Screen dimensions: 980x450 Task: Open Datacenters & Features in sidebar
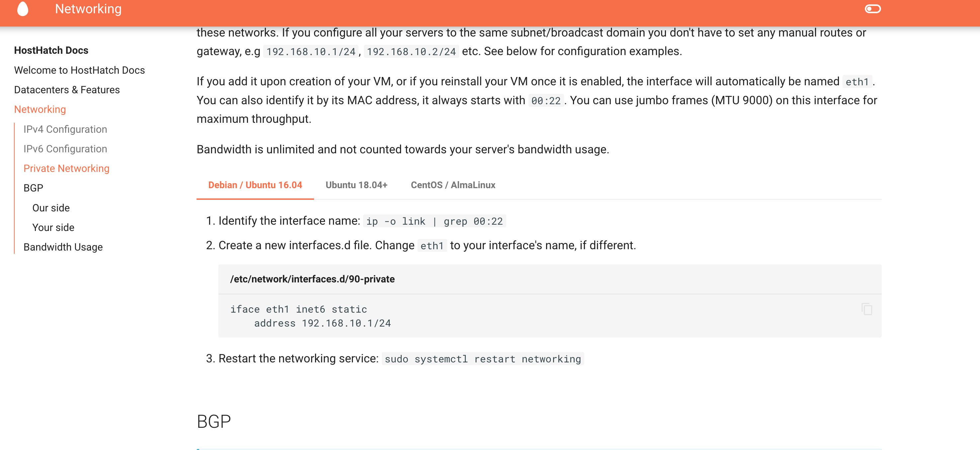pyautogui.click(x=67, y=90)
